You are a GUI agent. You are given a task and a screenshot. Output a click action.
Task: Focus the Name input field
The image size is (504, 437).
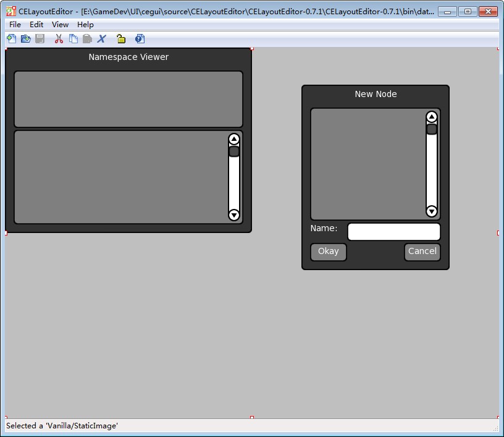point(394,232)
